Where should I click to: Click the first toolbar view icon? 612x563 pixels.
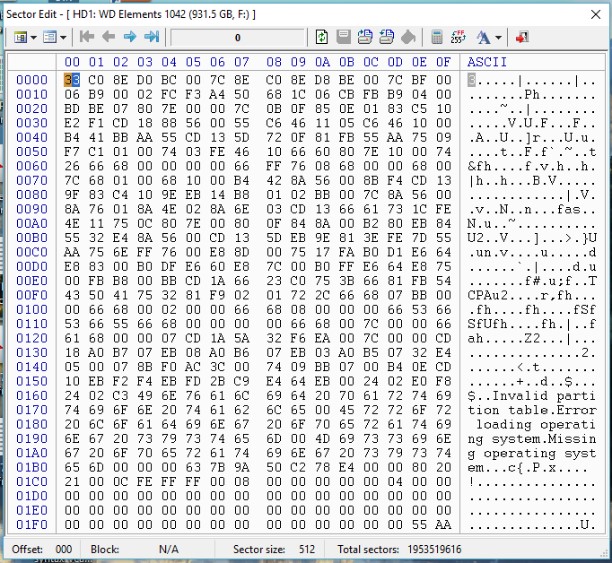(20, 37)
